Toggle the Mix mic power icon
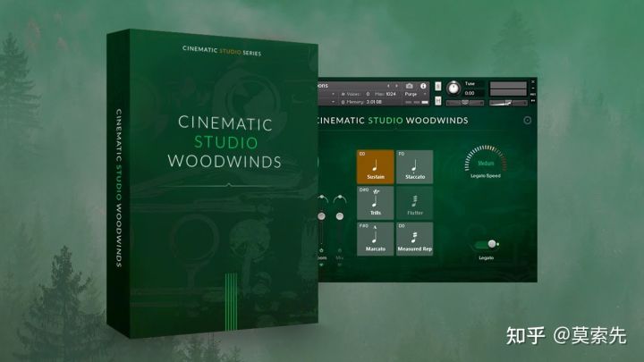Image resolution: width=644 pixels, height=362 pixels. pos(340,250)
